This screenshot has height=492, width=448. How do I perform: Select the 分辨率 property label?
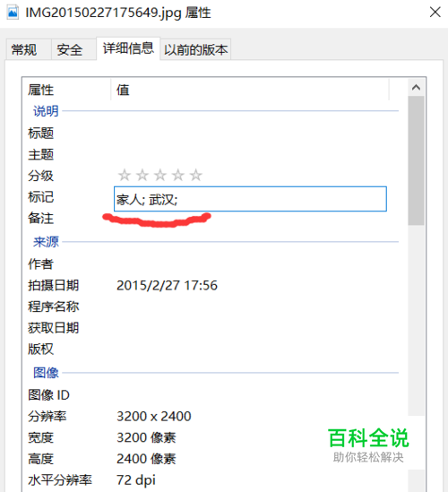coord(47,417)
